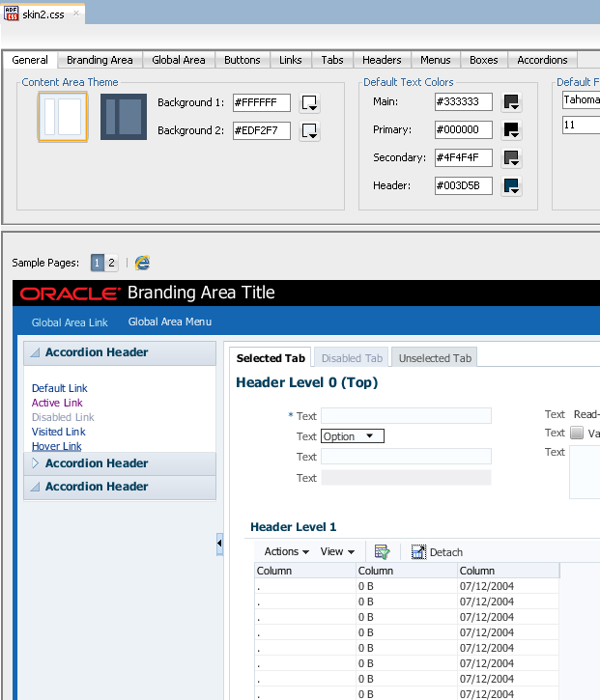The height and width of the screenshot is (700, 600).
Task: Click the Visited Link in accordion
Action: tap(59, 432)
